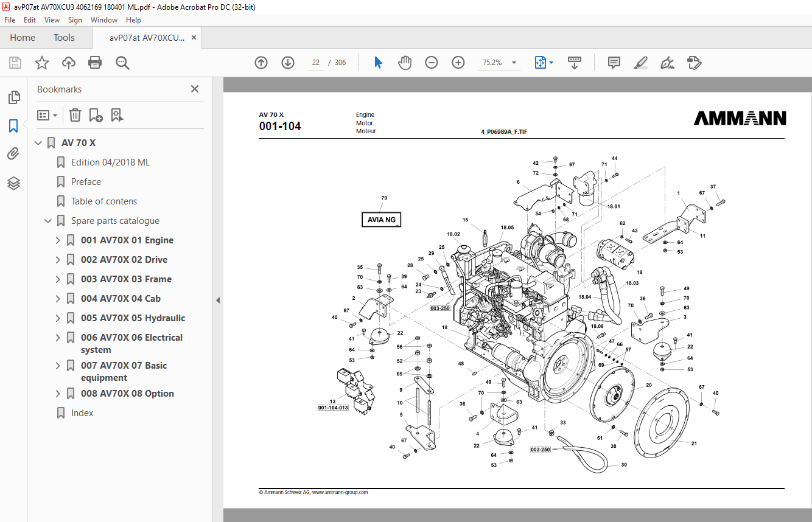Open the stamp tool in the toolbar

[x=695, y=63]
